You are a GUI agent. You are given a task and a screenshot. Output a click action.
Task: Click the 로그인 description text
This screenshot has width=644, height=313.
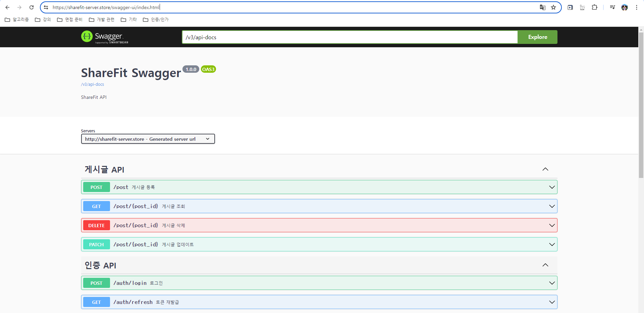tap(156, 283)
